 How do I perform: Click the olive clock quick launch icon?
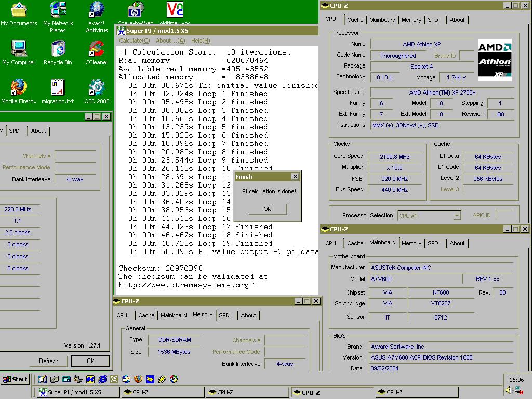114,379
